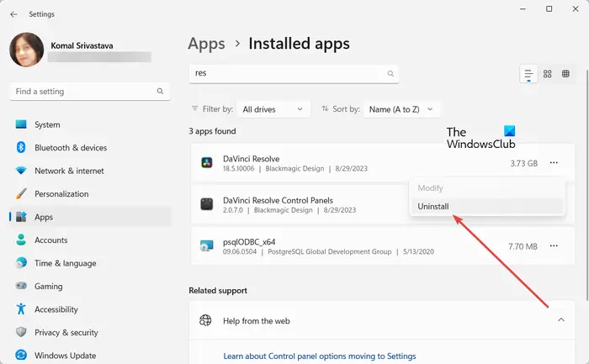Screen dimensions: 589x364
Task: Switch to grid view layout
Action: pyautogui.click(x=547, y=73)
